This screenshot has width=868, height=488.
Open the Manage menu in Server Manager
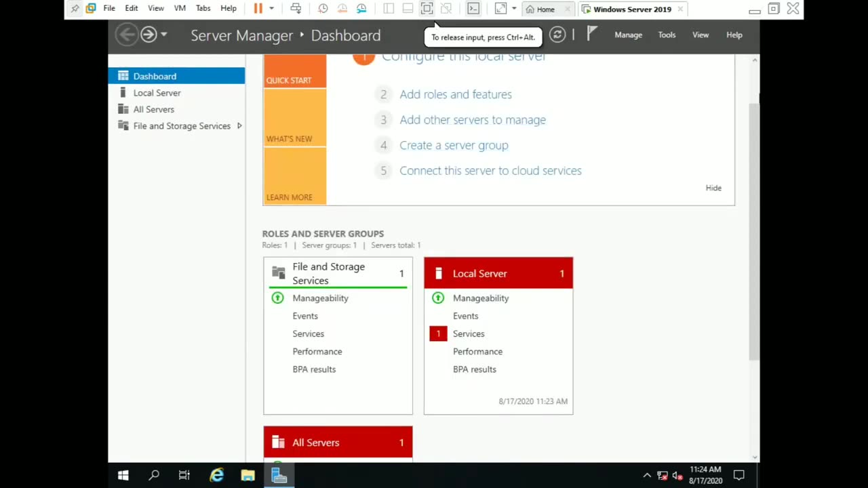click(x=628, y=35)
